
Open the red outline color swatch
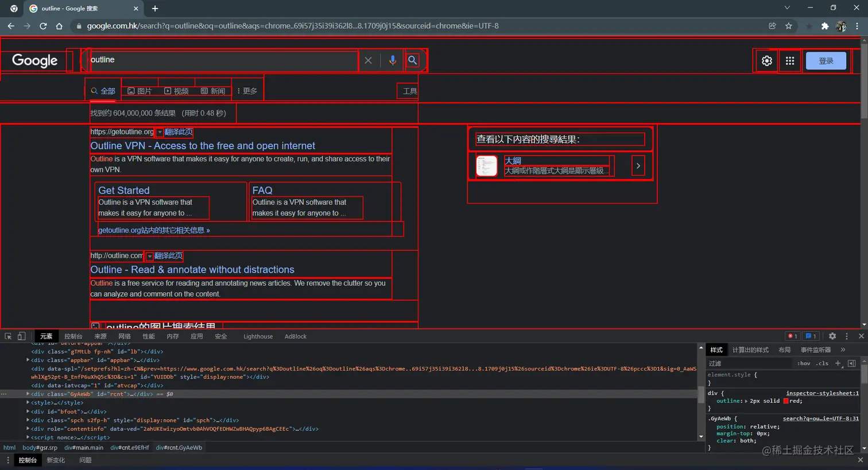(x=786, y=401)
